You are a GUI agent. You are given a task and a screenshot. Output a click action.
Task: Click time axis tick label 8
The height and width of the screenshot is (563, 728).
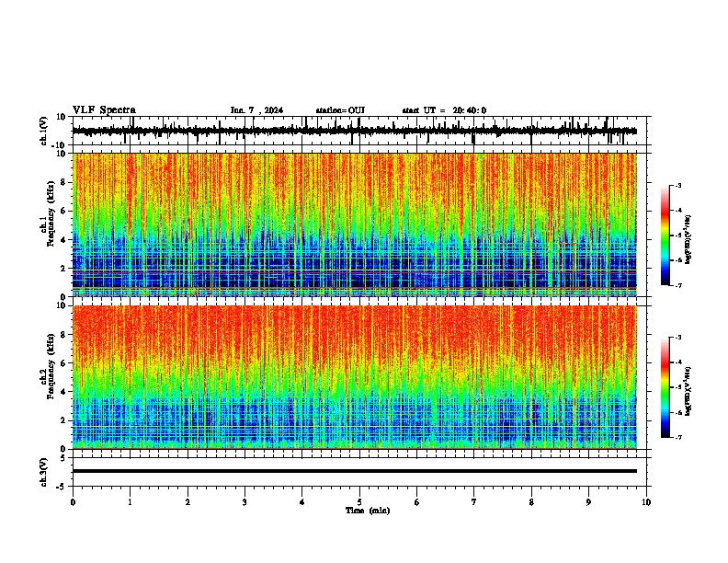(x=531, y=502)
